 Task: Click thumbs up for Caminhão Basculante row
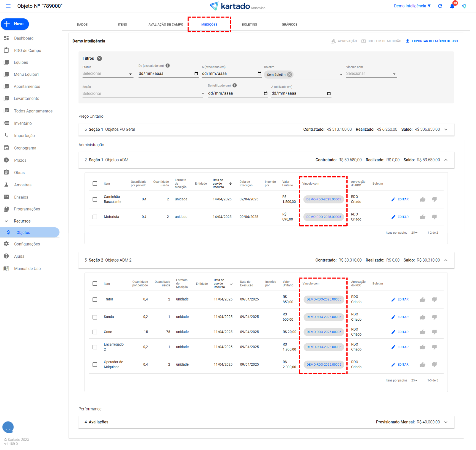pyautogui.click(x=422, y=199)
